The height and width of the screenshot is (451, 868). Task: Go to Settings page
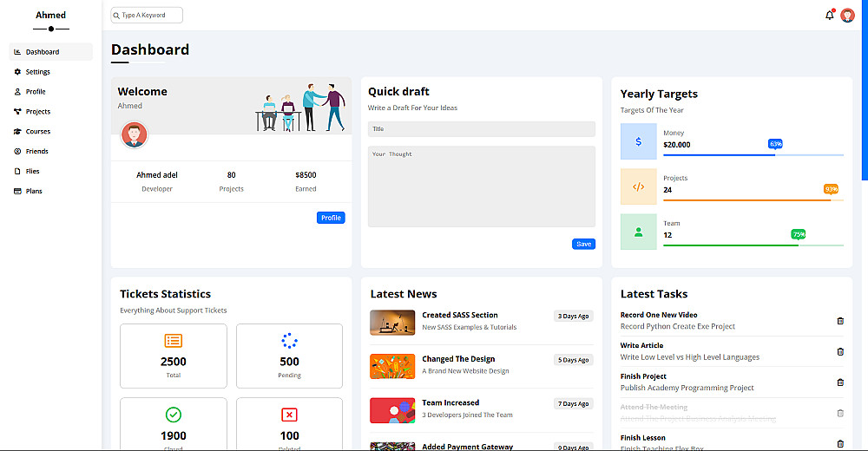(51, 71)
